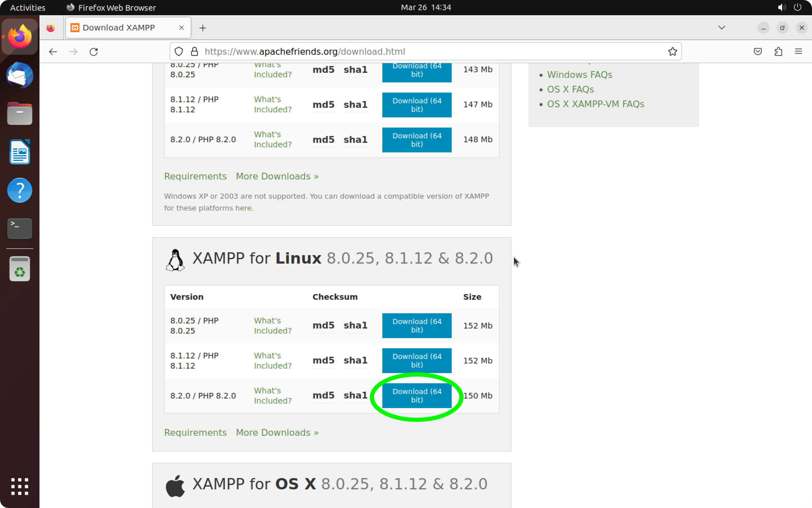Open Requirements link in Windows section

click(x=195, y=176)
